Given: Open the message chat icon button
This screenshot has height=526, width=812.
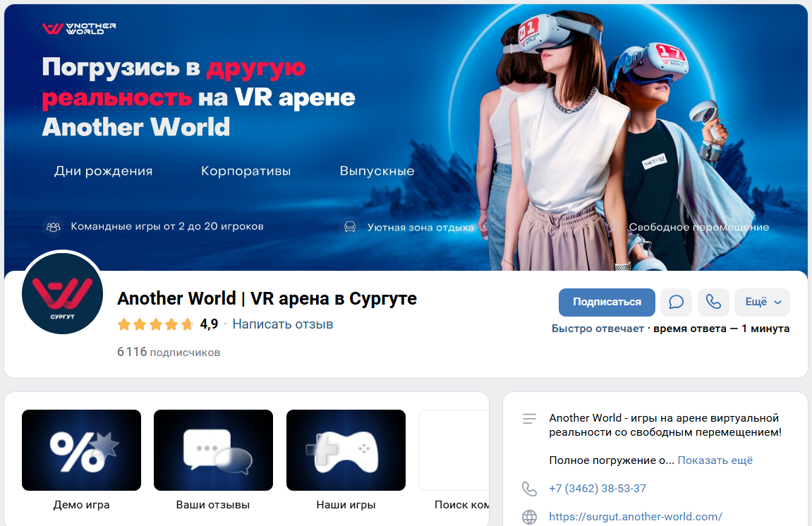Looking at the screenshot, I should (x=677, y=302).
